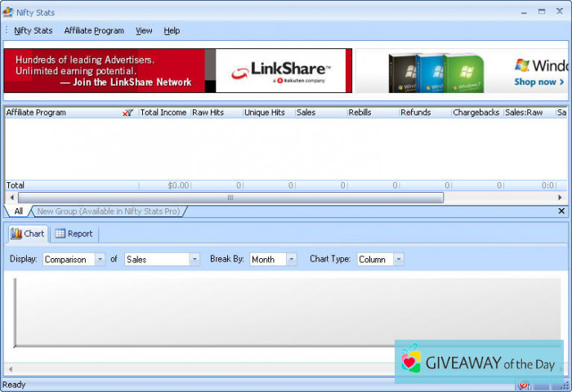Select the Chart tab

click(27, 234)
